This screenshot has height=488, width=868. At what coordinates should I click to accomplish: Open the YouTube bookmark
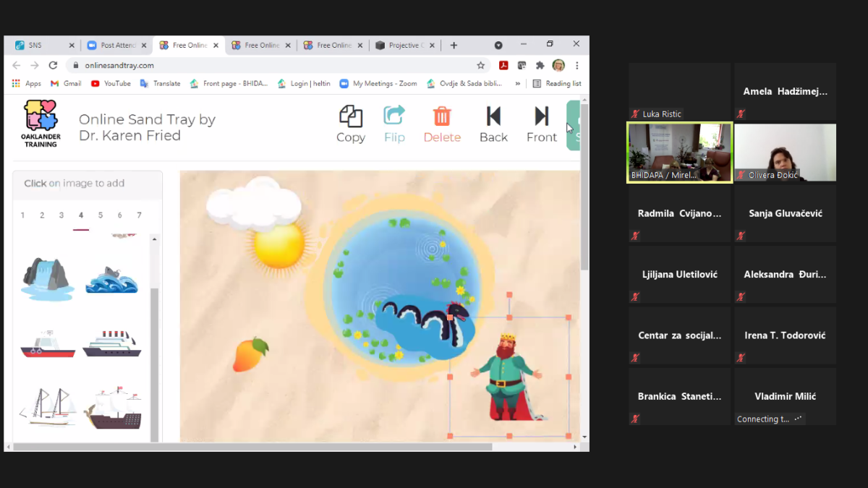[x=111, y=83]
